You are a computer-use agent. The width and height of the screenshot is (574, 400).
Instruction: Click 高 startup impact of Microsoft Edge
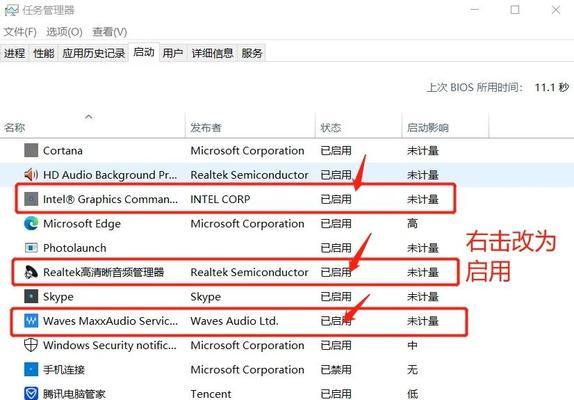click(412, 223)
